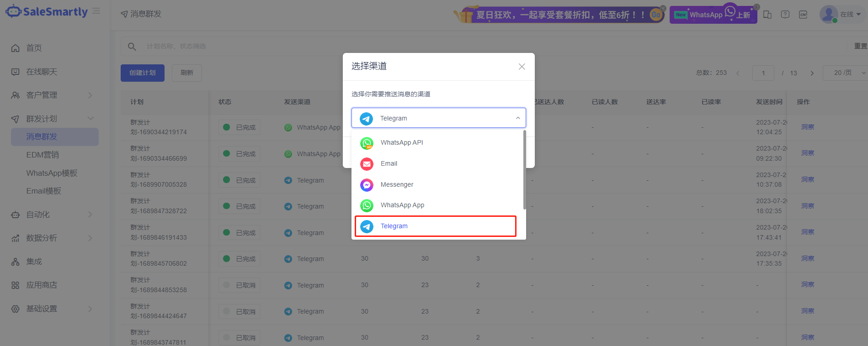Select WhatsApp API option
The height and width of the screenshot is (346, 868).
pyautogui.click(x=436, y=143)
